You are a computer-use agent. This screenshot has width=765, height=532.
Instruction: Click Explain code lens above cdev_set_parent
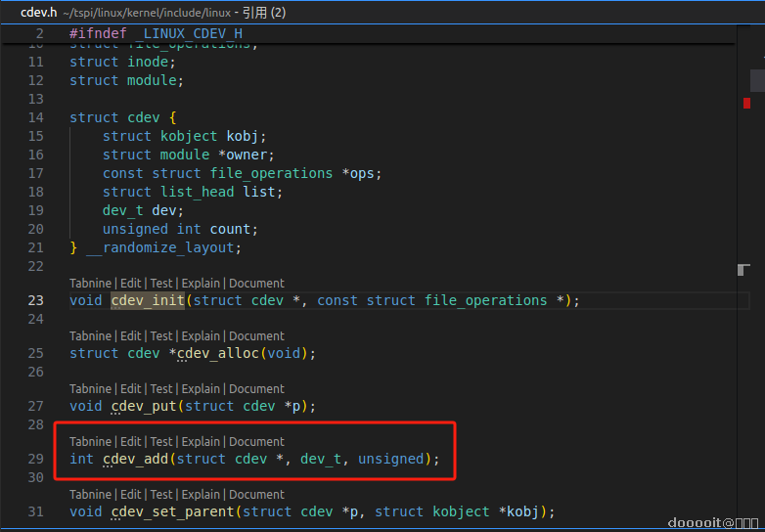201,494
